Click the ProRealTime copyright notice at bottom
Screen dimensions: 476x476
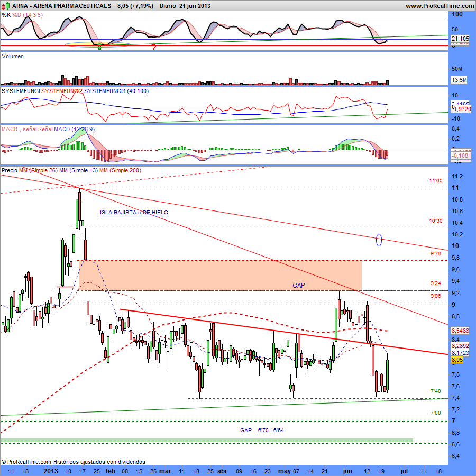pyautogui.click(x=73, y=462)
